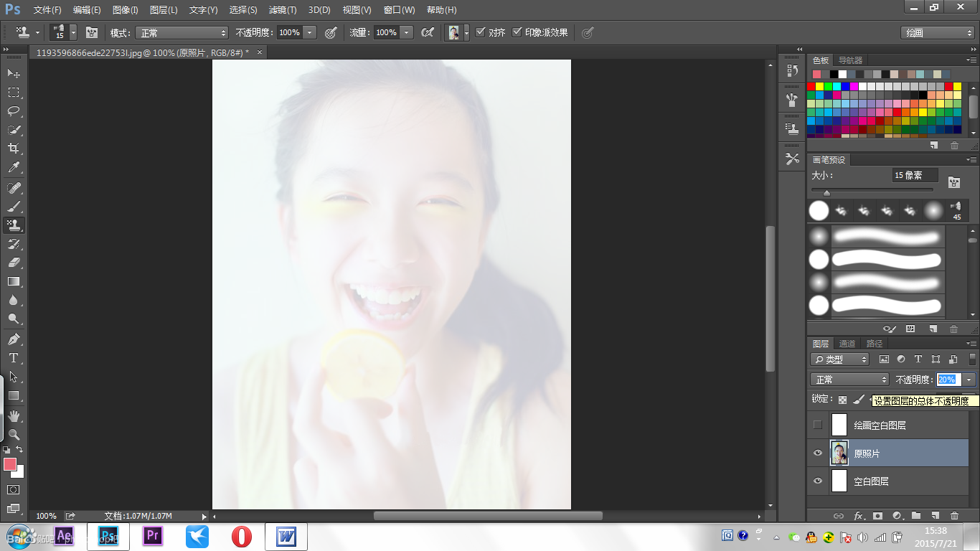Select the 空白图层 layer
Image resolution: width=980 pixels, height=551 pixels.
click(888, 481)
